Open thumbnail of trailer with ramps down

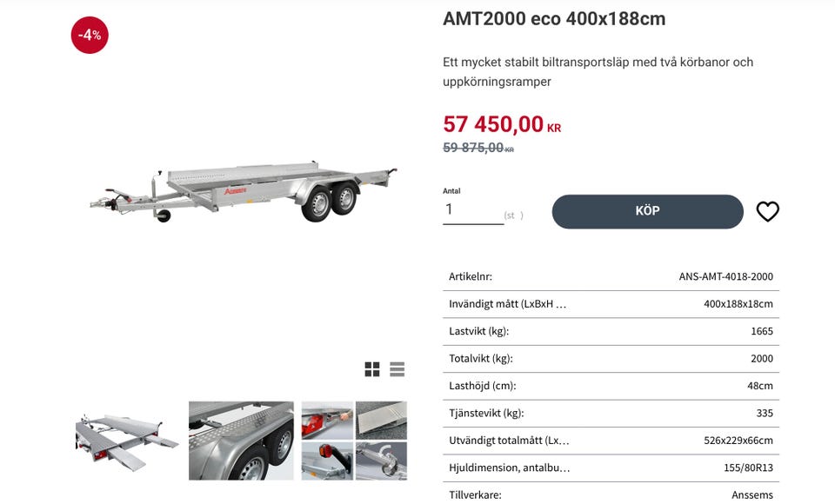(127, 441)
